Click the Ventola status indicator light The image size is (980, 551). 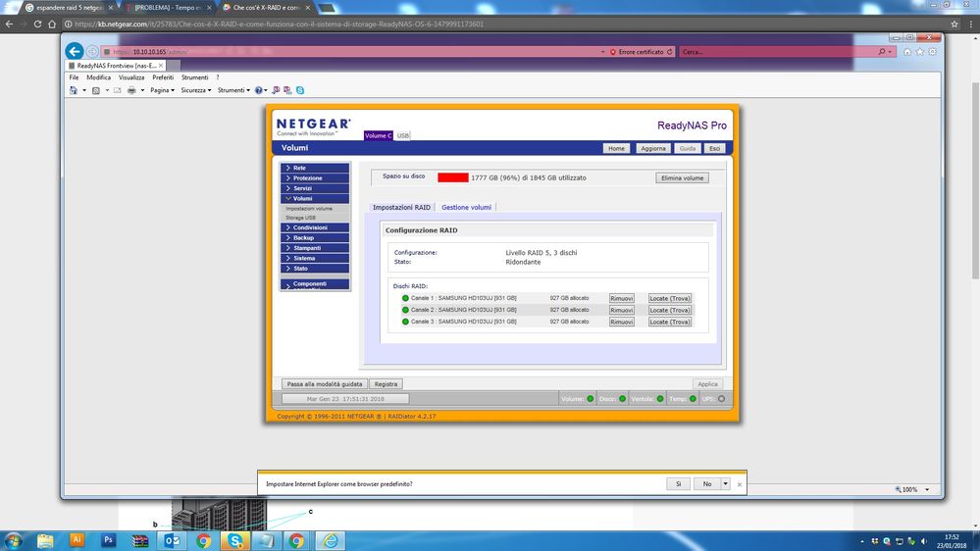pos(660,399)
